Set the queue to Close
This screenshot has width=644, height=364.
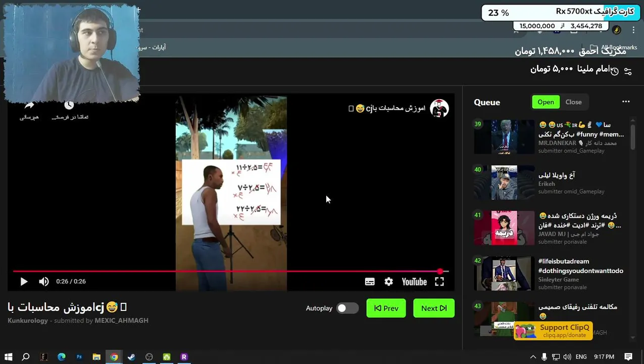(573, 102)
